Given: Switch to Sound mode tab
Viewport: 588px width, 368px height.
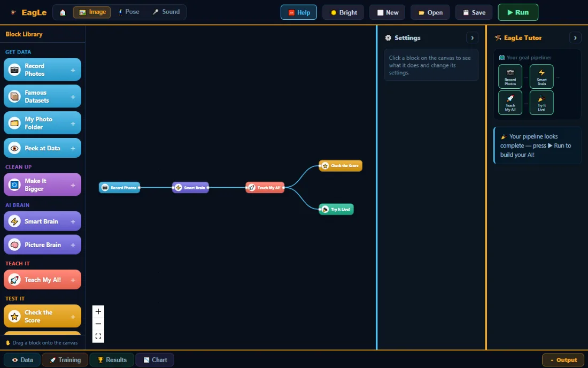Looking at the screenshot, I should point(166,12).
